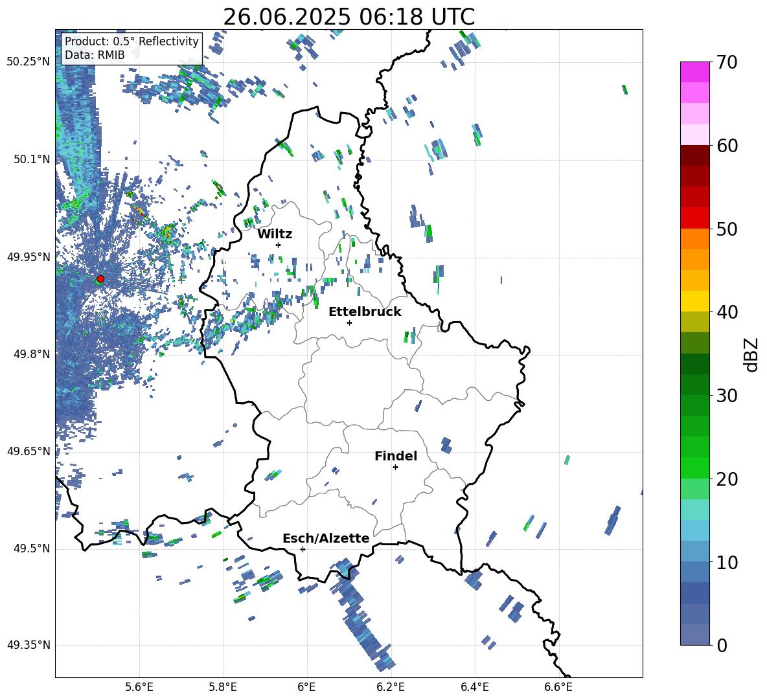Click the '6.2°E' longitude label

pyautogui.click(x=391, y=687)
